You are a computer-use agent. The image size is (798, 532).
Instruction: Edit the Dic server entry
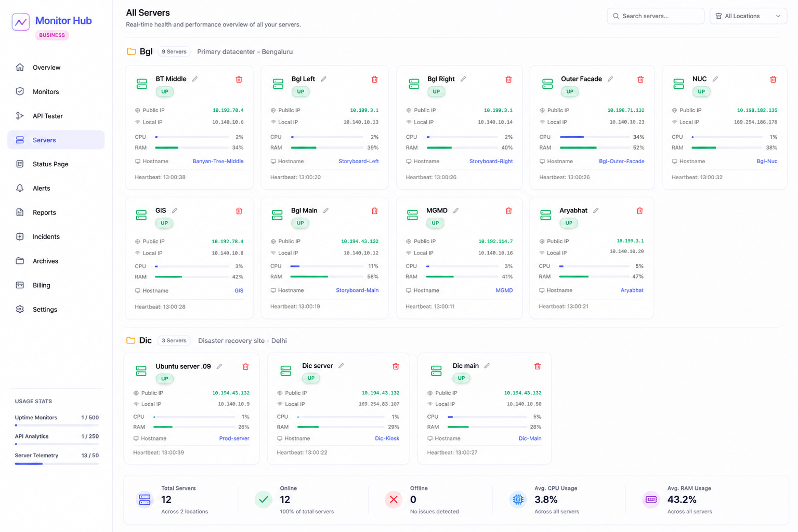pos(341,366)
